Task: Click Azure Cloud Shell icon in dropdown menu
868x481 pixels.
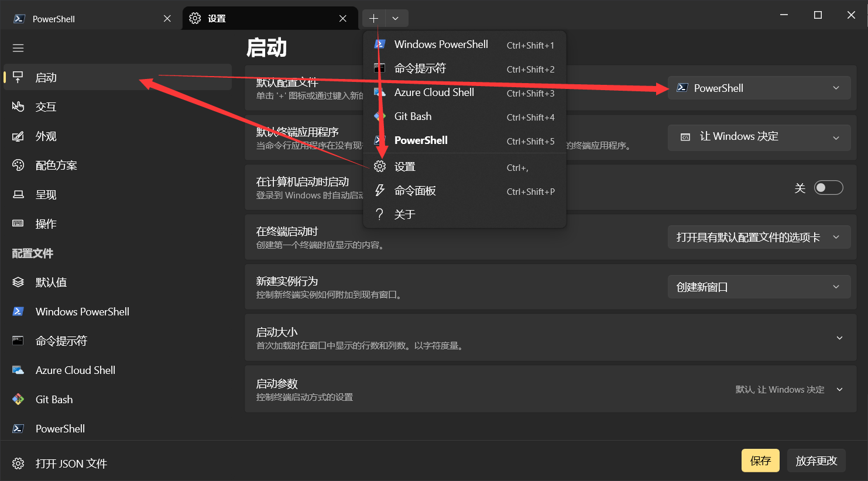Action: (380, 92)
